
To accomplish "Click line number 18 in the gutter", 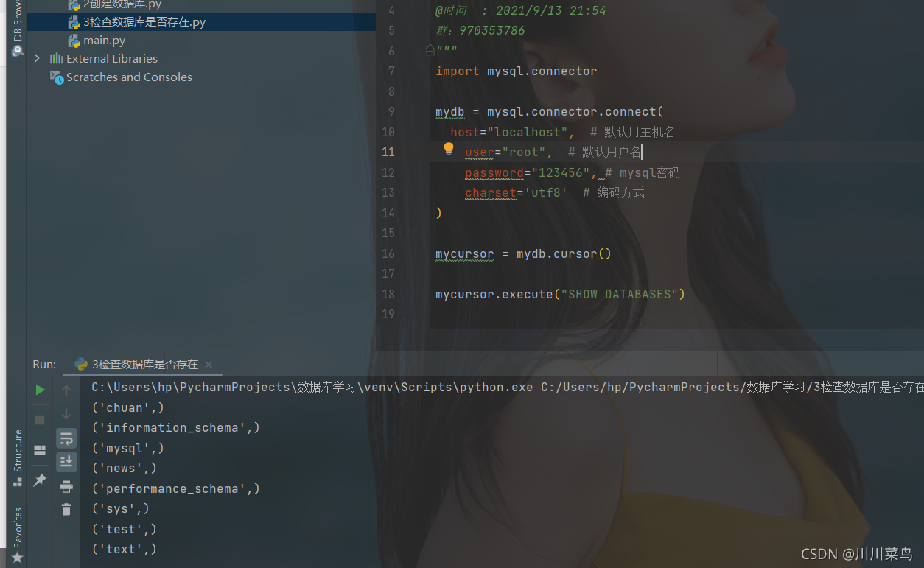I will (x=388, y=294).
